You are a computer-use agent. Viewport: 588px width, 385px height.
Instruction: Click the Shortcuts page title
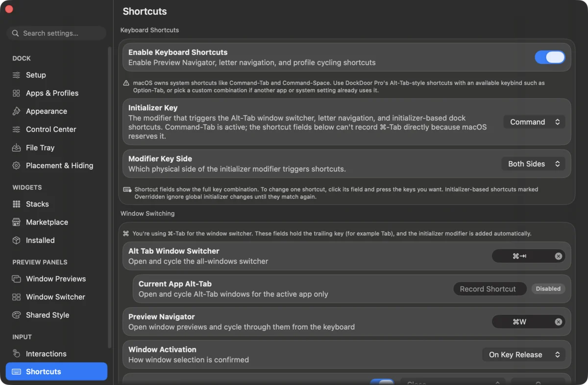point(145,11)
